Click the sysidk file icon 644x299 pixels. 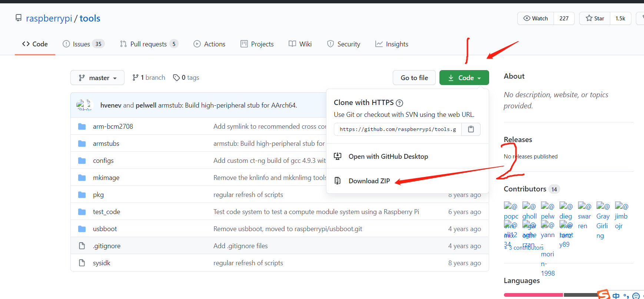click(x=82, y=263)
